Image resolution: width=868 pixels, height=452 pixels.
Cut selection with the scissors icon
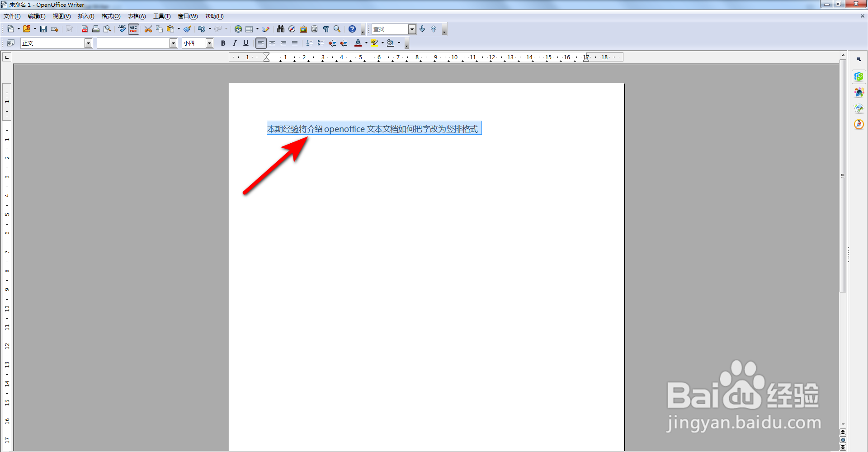[x=148, y=29]
